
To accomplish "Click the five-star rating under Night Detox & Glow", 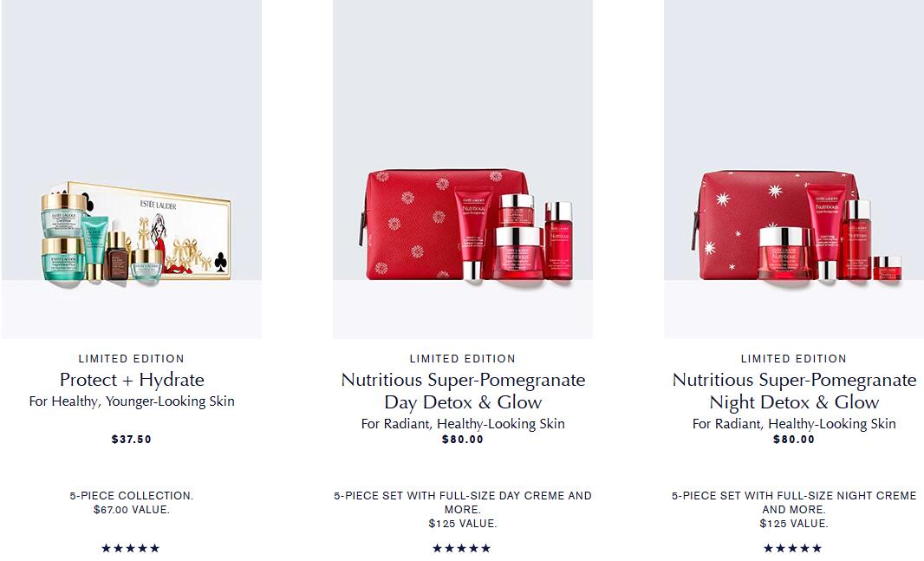I will pos(792,548).
